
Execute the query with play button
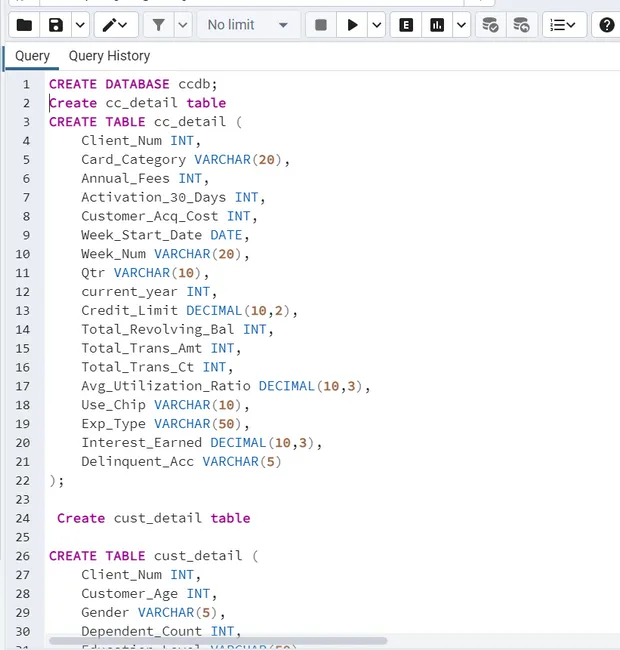tap(352, 25)
